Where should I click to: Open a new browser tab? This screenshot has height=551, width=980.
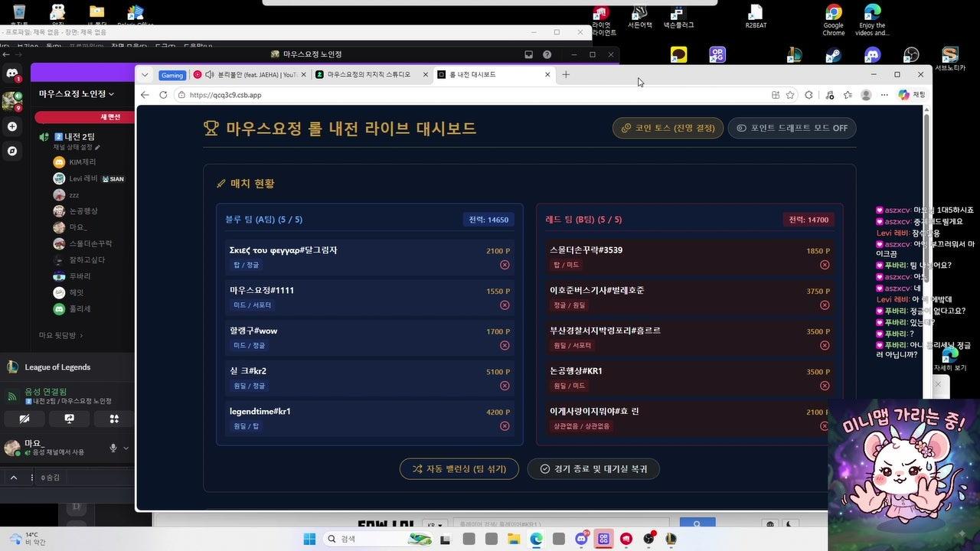click(x=566, y=74)
